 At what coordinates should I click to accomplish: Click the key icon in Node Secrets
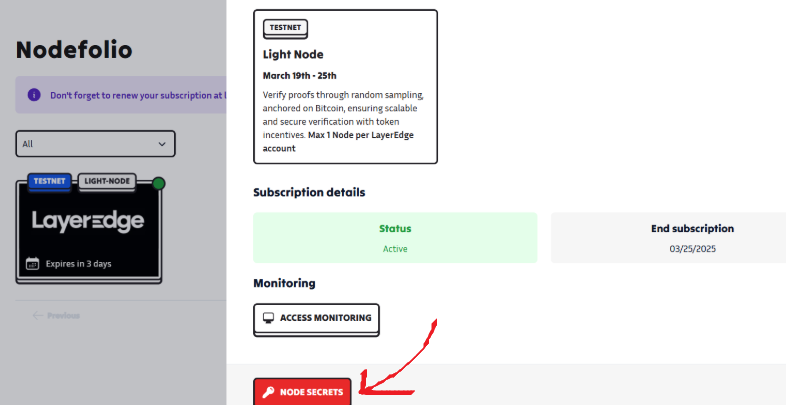pos(268,392)
